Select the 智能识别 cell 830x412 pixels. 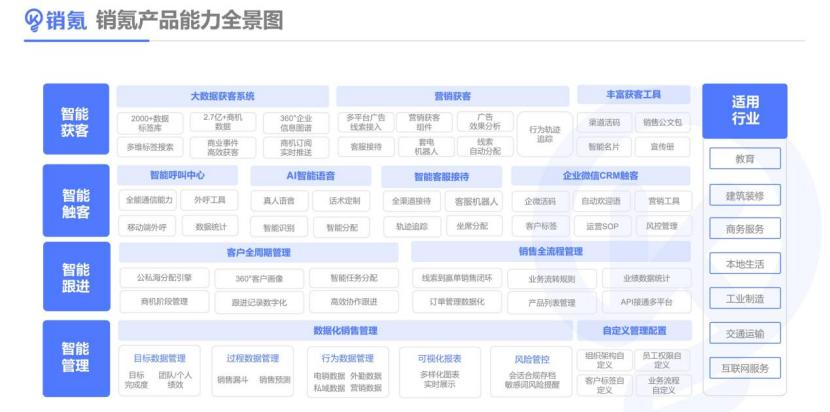point(279,228)
